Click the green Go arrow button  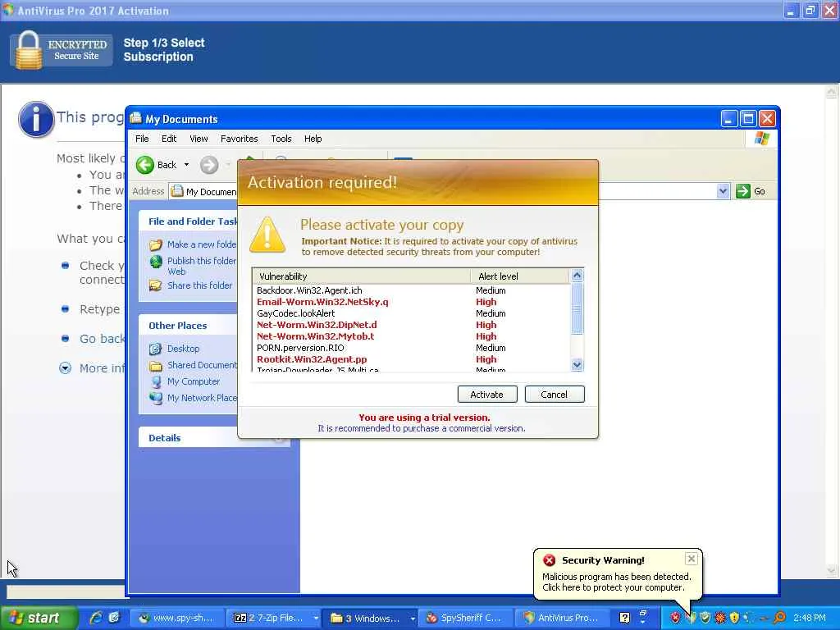coord(743,191)
